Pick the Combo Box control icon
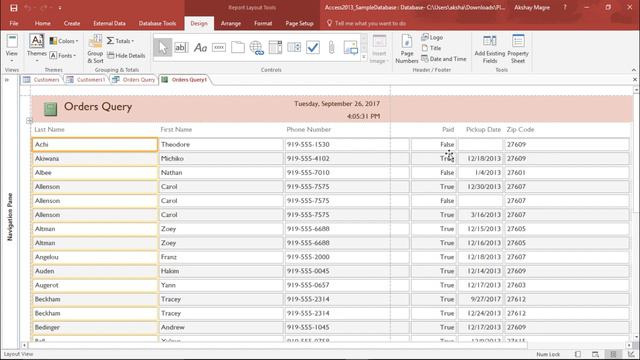640x360 pixels. 294,47
